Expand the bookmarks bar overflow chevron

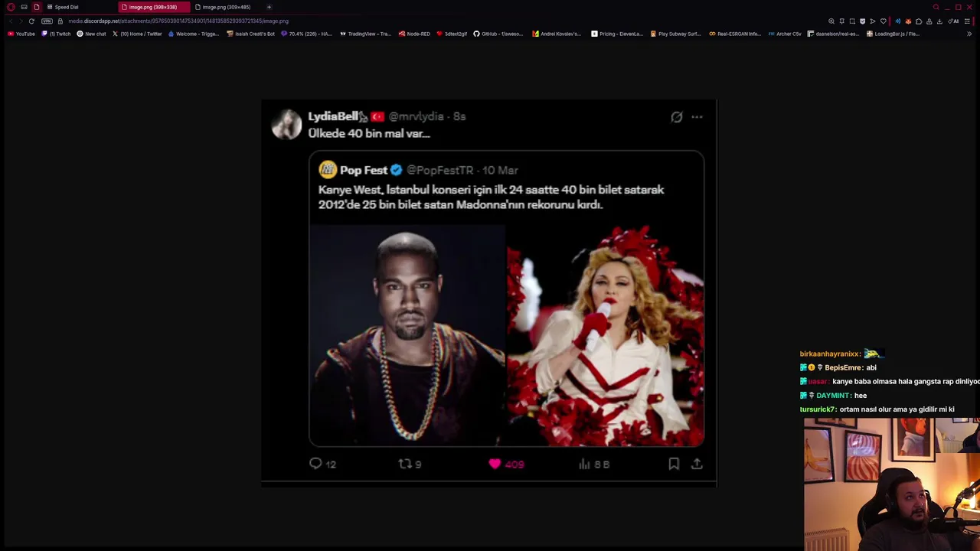(x=969, y=34)
